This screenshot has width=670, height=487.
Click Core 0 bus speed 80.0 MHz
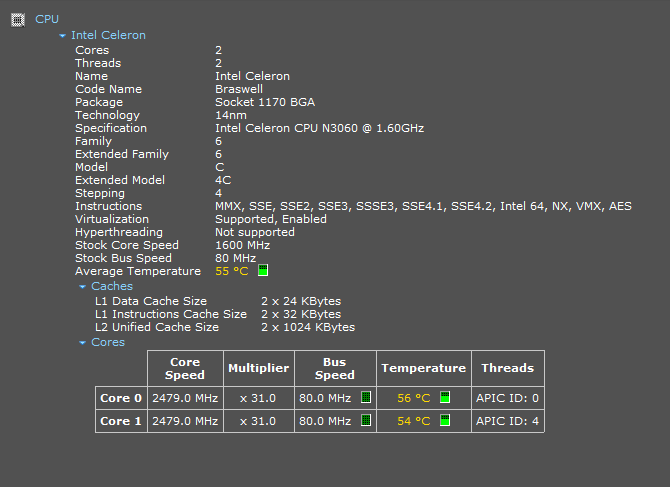click(x=325, y=398)
